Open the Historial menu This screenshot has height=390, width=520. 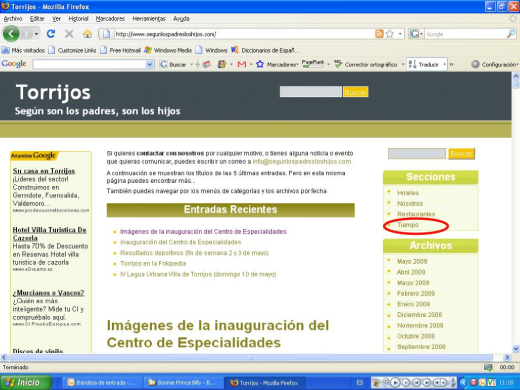78,19
